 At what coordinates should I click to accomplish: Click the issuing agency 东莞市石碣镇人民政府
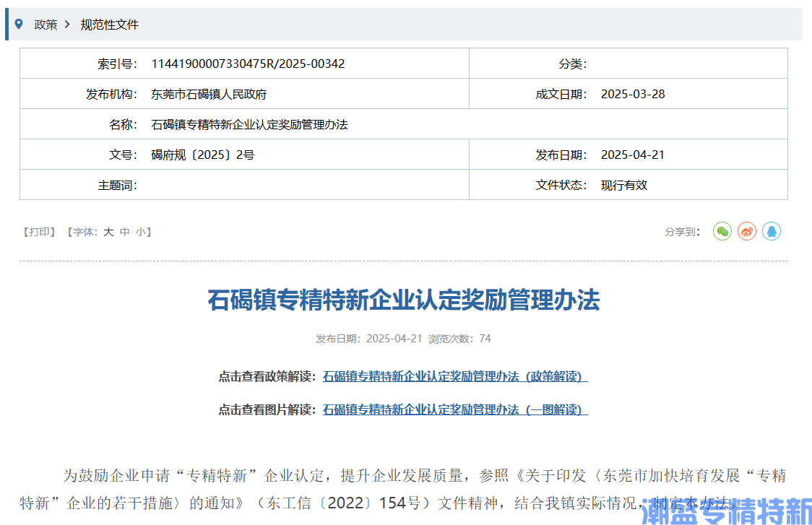pos(209,94)
